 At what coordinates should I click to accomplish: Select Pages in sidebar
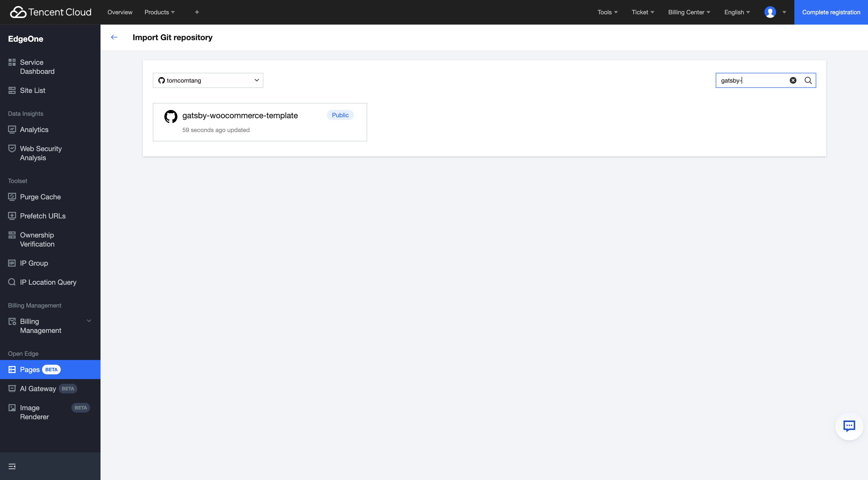50,369
